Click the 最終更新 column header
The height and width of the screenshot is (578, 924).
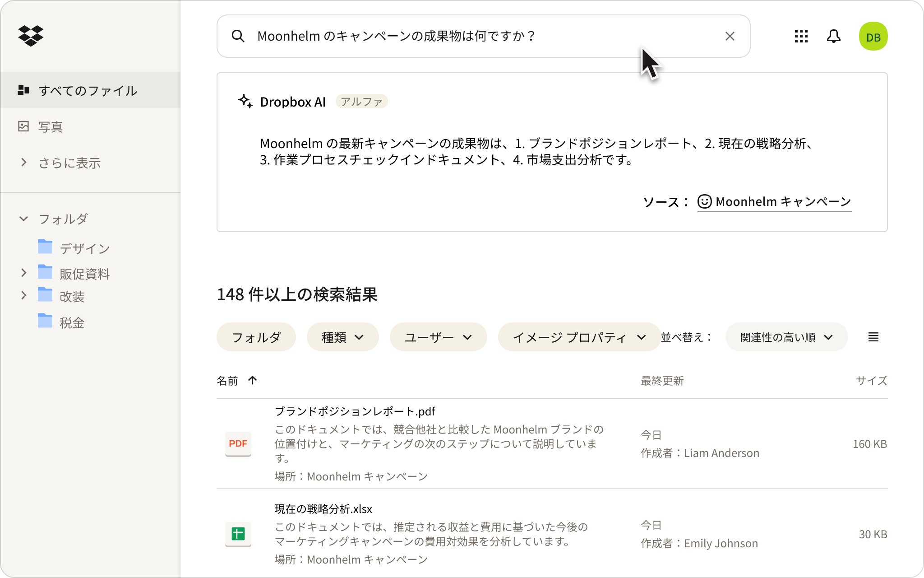pos(662,381)
